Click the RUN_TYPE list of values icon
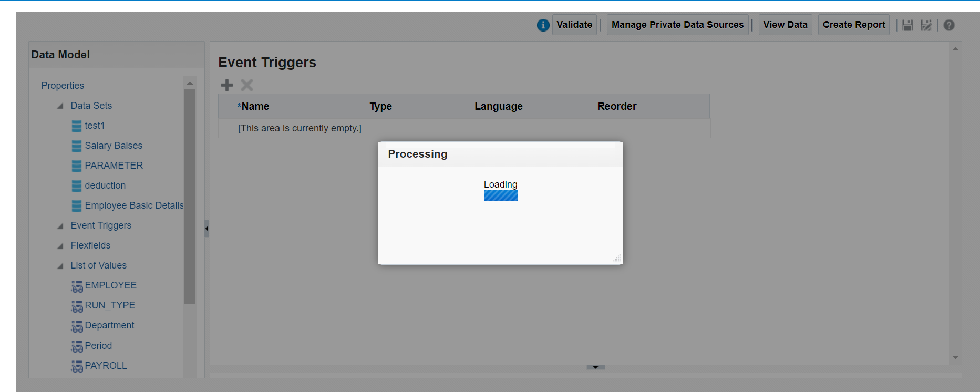The height and width of the screenshot is (392, 980). (x=77, y=306)
